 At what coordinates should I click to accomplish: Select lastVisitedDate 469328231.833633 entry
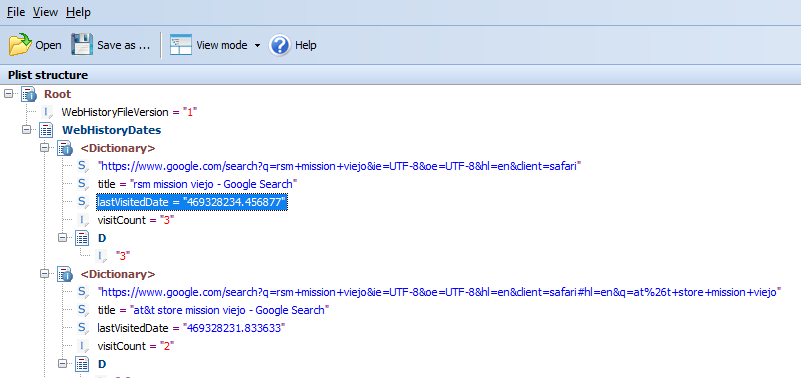coord(191,328)
